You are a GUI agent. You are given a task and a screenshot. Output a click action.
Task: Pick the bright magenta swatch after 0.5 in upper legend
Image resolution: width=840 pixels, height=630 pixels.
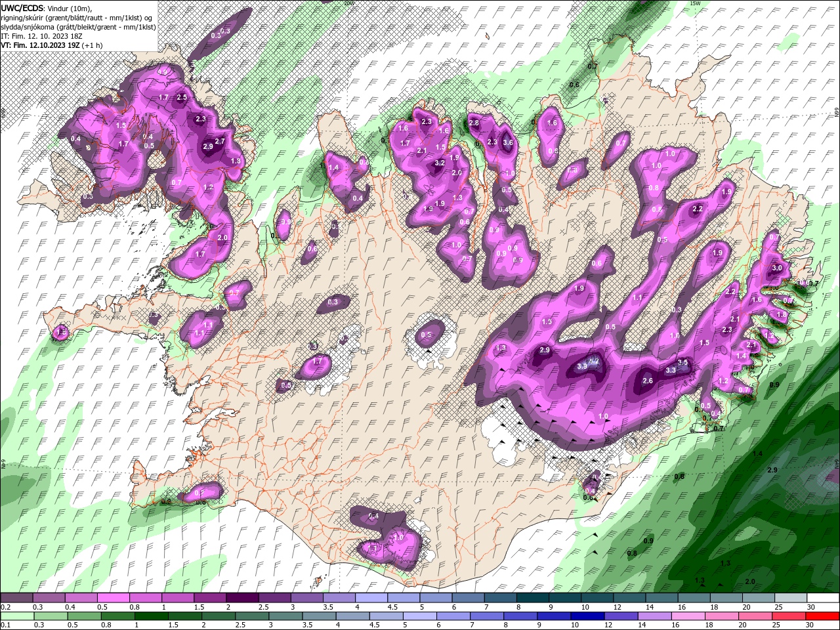click(x=113, y=598)
